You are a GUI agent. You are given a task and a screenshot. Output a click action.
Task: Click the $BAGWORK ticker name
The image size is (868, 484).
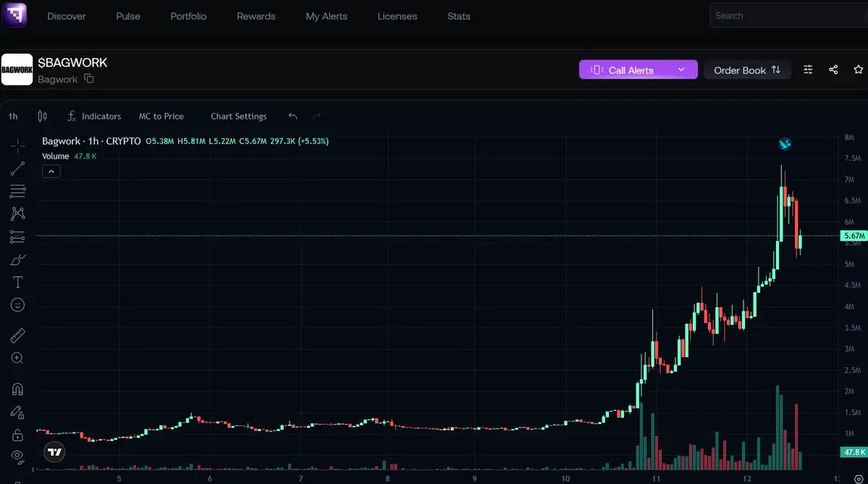point(72,62)
